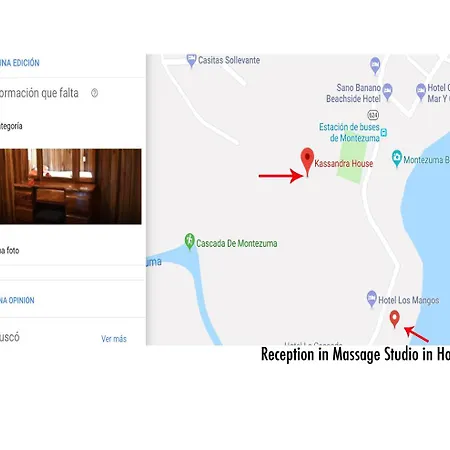Click the 'una opinión' review link
The height and width of the screenshot is (450, 450).
[17, 300]
